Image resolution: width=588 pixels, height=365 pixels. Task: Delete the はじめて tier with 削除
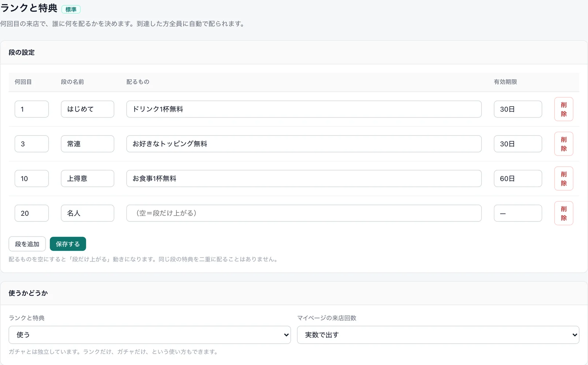coord(564,109)
